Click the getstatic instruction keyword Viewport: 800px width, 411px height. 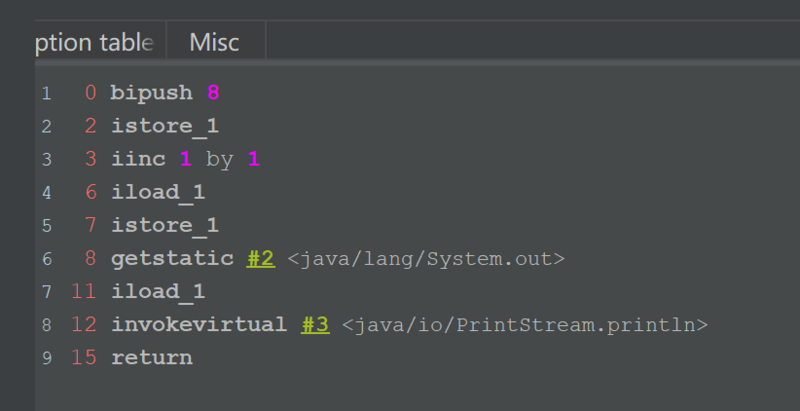coord(172,259)
